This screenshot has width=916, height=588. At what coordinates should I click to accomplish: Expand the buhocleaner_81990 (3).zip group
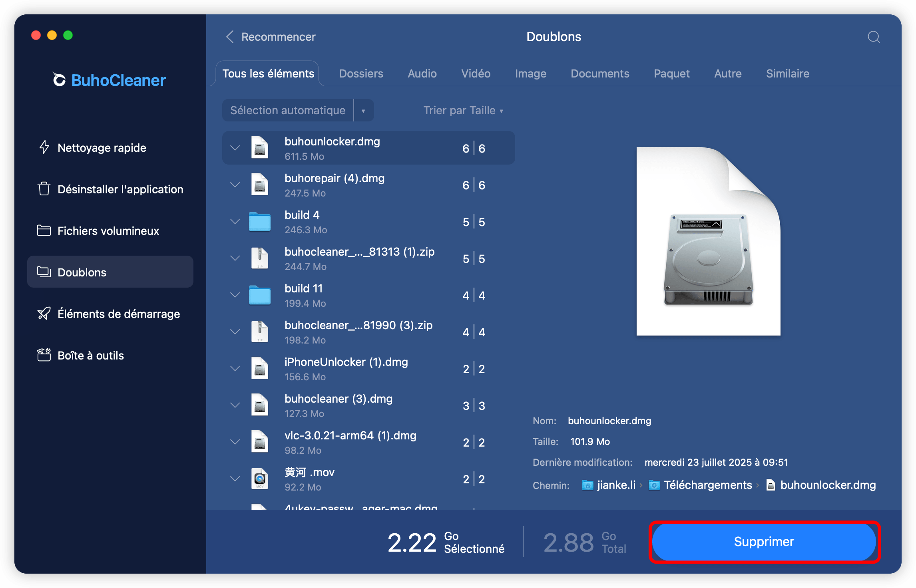(x=235, y=332)
